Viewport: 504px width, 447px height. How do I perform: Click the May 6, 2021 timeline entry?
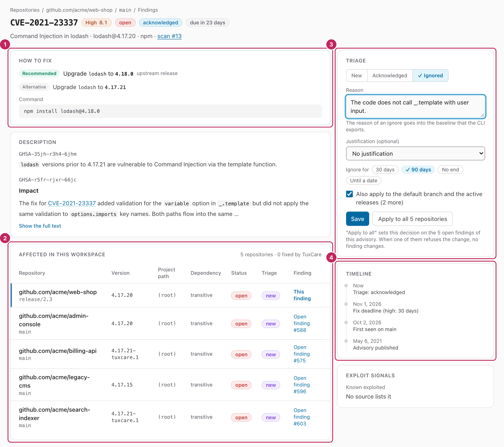point(375,344)
